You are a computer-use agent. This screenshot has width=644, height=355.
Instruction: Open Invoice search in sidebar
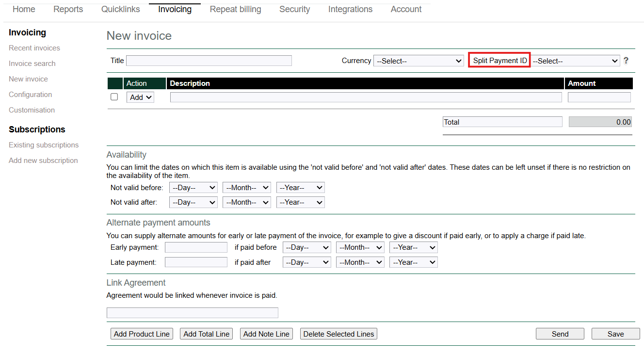(x=32, y=64)
